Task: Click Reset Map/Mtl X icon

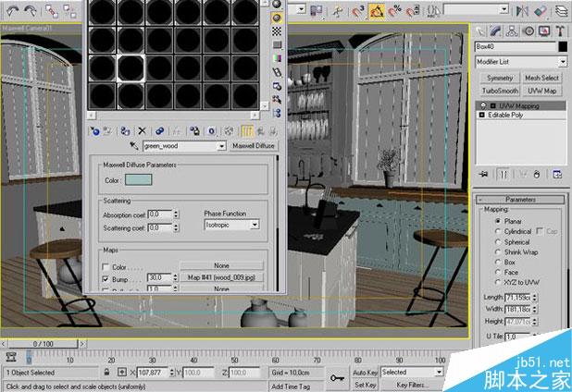Action: tap(142, 130)
